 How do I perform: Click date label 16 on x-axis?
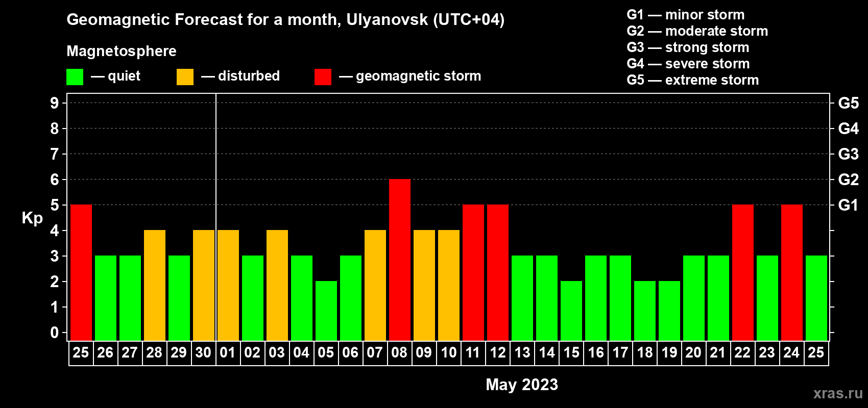click(x=595, y=352)
